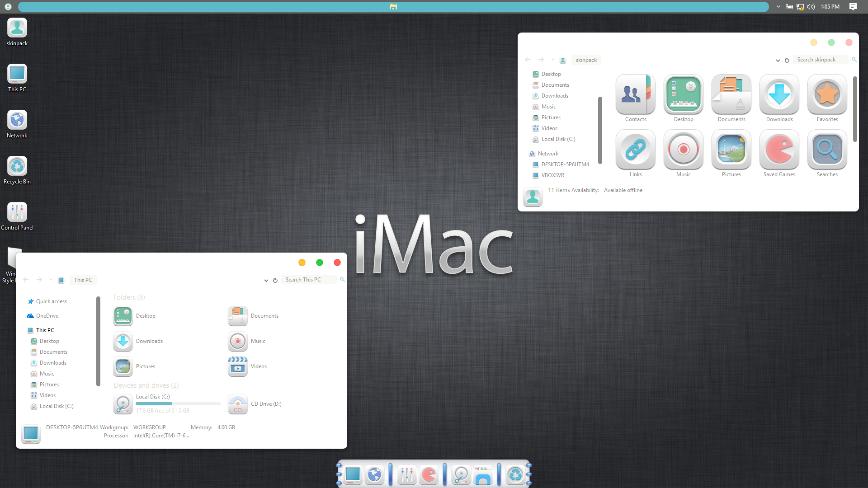Open the Searches folder icon
The image size is (868, 488).
coord(827,150)
